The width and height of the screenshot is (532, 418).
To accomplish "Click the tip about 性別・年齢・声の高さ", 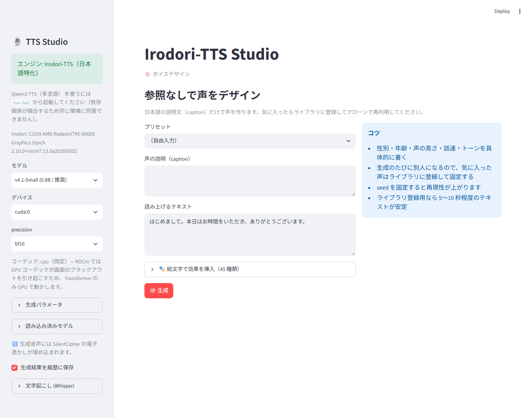I will click(x=434, y=153).
